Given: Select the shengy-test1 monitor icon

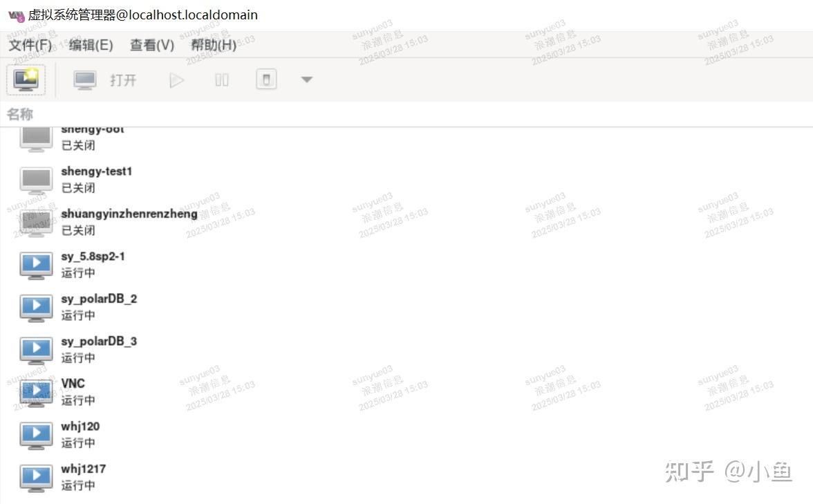Looking at the screenshot, I should tap(36, 180).
